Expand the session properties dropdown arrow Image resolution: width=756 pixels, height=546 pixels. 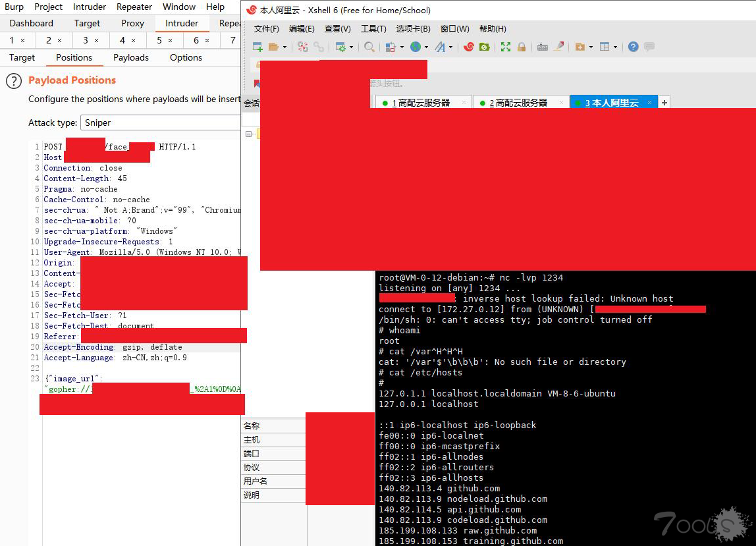click(x=351, y=47)
